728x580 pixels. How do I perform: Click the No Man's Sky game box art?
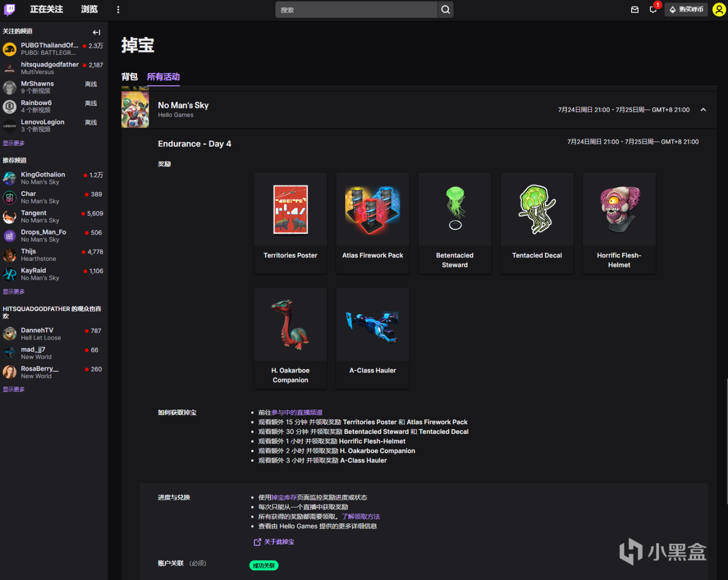point(135,110)
